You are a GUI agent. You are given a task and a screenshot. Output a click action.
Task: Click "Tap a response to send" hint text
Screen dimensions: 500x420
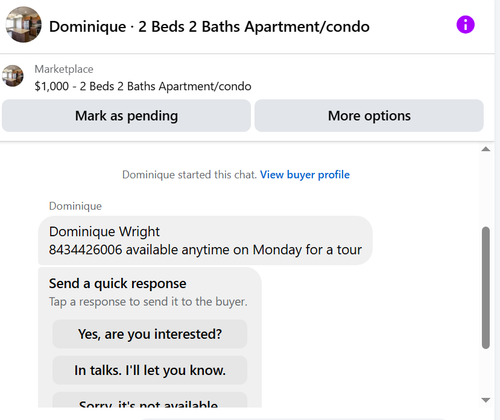point(148,302)
